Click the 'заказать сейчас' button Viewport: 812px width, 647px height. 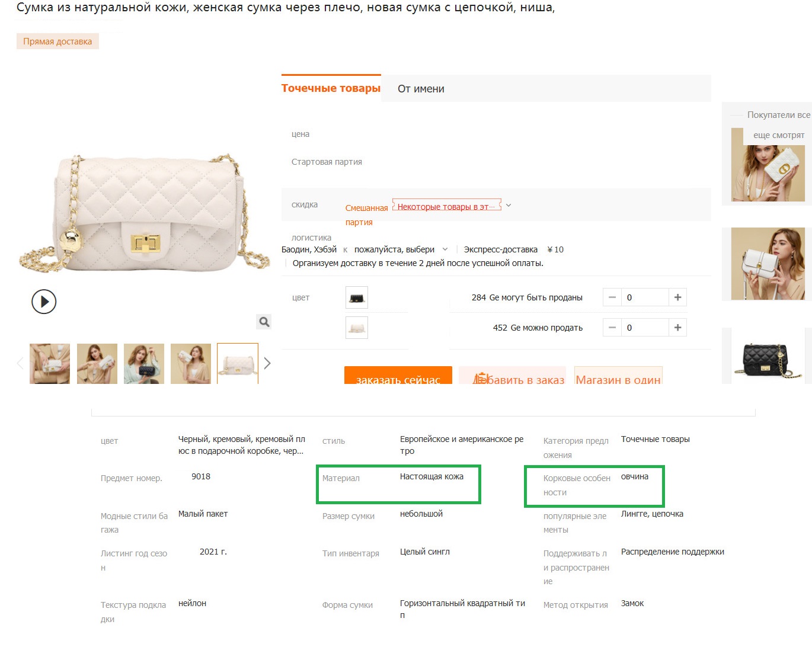398,375
